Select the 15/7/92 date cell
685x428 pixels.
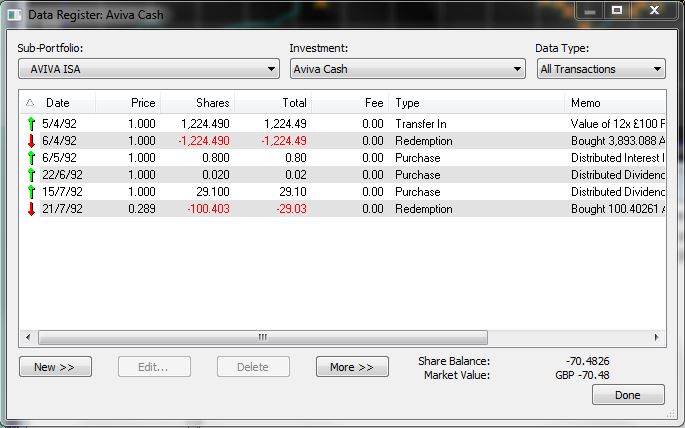(62, 192)
